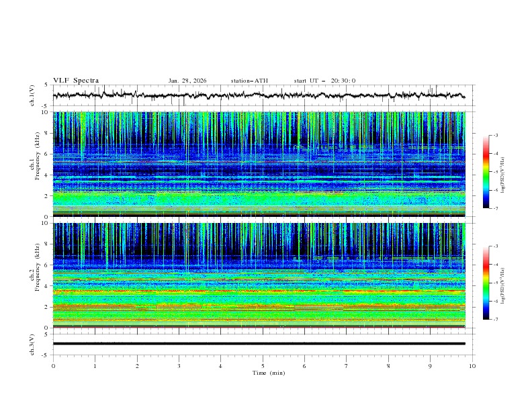Click the 'ch.3(V)' waveform axis label
Image resolution: width=532 pixels, height=411 pixels.
coord(33,344)
